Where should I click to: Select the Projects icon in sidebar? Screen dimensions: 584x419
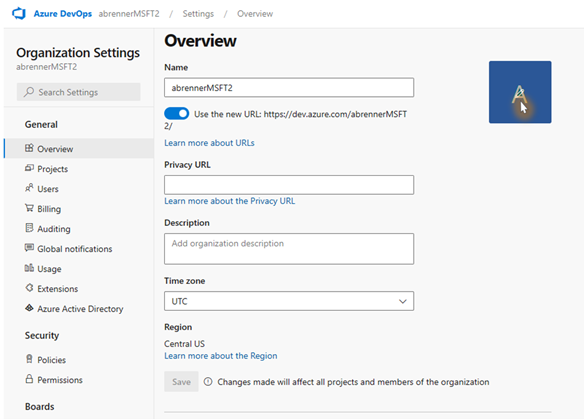click(29, 168)
